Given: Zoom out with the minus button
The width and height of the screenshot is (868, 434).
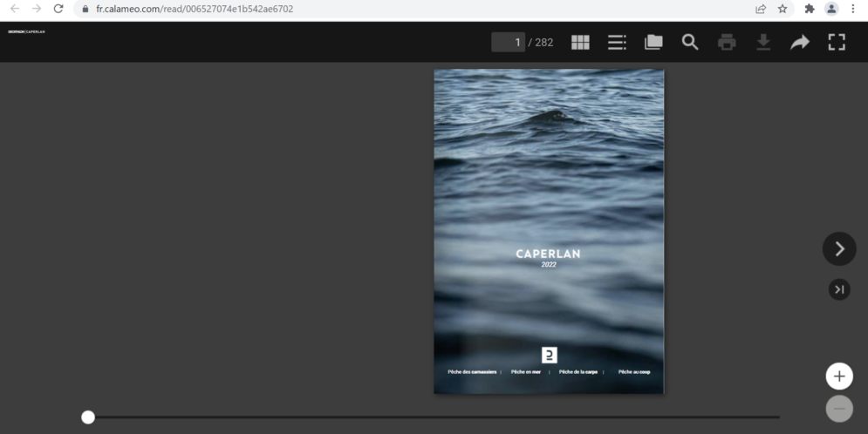Looking at the screenshot, I should [839, 409].
